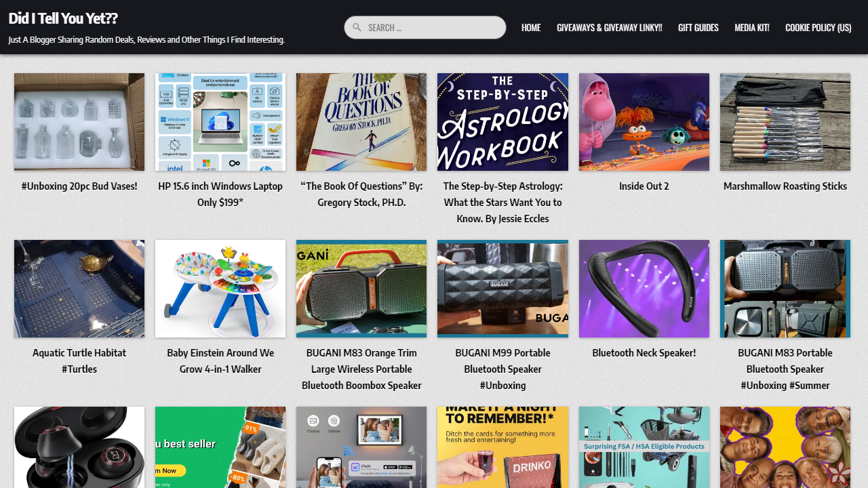Screen dimensions: 868x488
Task: Open HP 15.6 inch Windows Laptop post link
Action: [x=220, y=194]
